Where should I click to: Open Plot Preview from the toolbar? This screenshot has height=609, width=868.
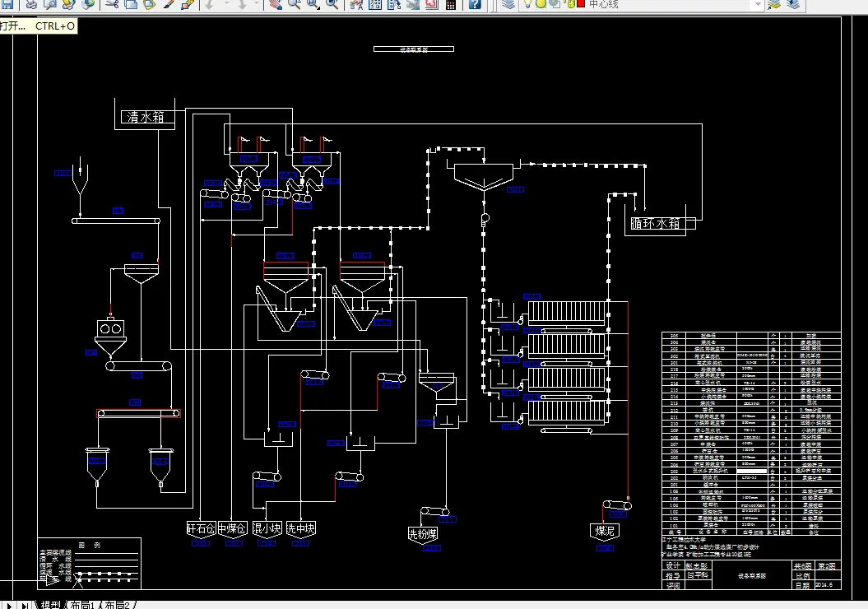pyautogui.click(x=50, y=4)
